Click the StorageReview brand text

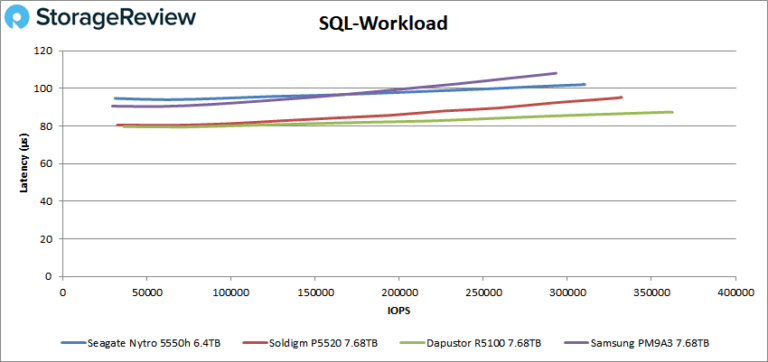tap(116, 18)
